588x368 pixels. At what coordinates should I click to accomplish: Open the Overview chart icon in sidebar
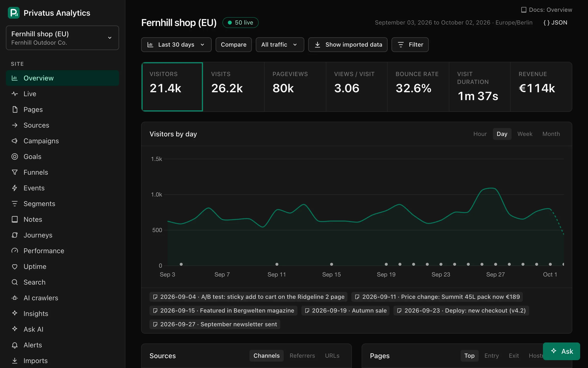15,78
